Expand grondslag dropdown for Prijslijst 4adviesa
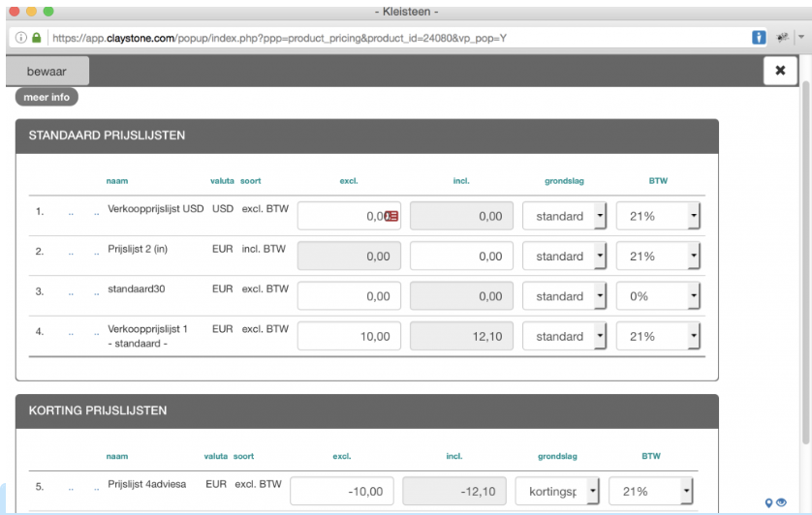Screen dimensions: 812x515 coord(556,492)
